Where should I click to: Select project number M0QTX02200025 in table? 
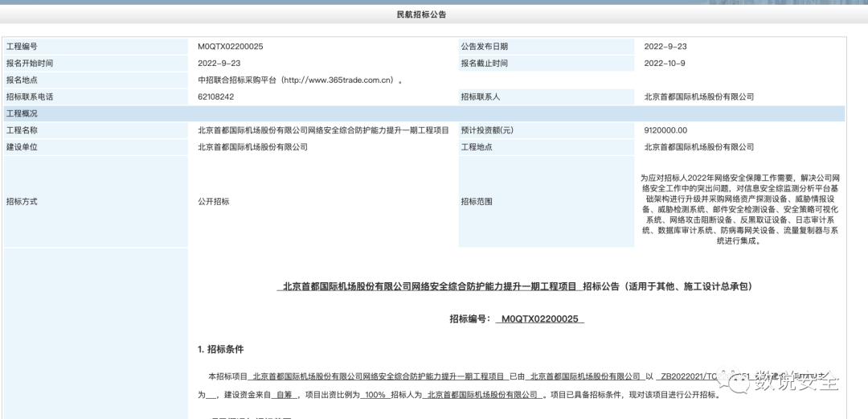(x=231, y=47)
